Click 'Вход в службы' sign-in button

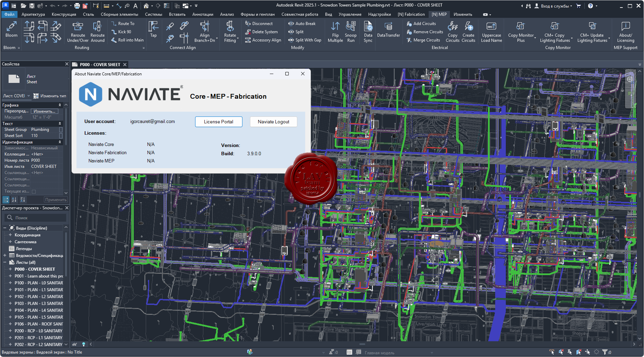click(553, 6)
